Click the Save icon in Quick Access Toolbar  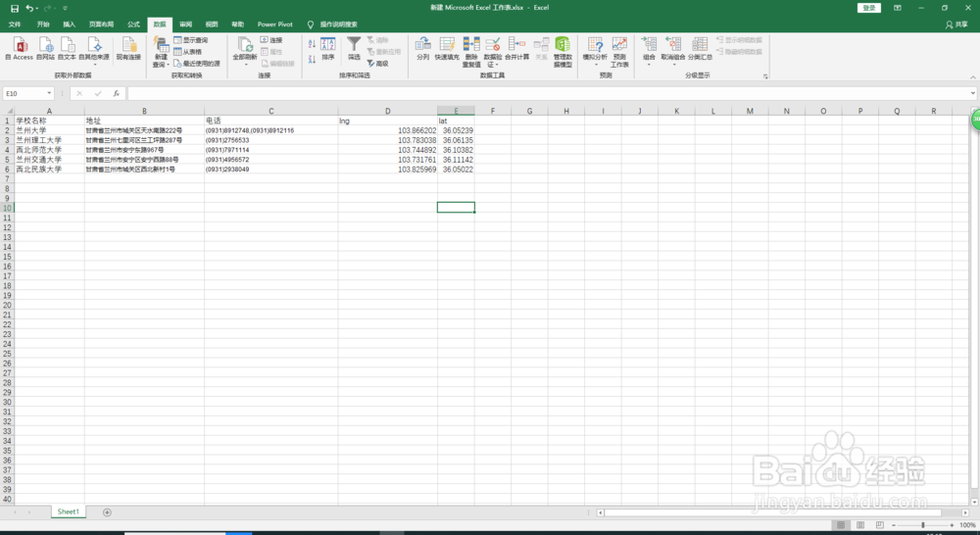(x=15, y=8)
